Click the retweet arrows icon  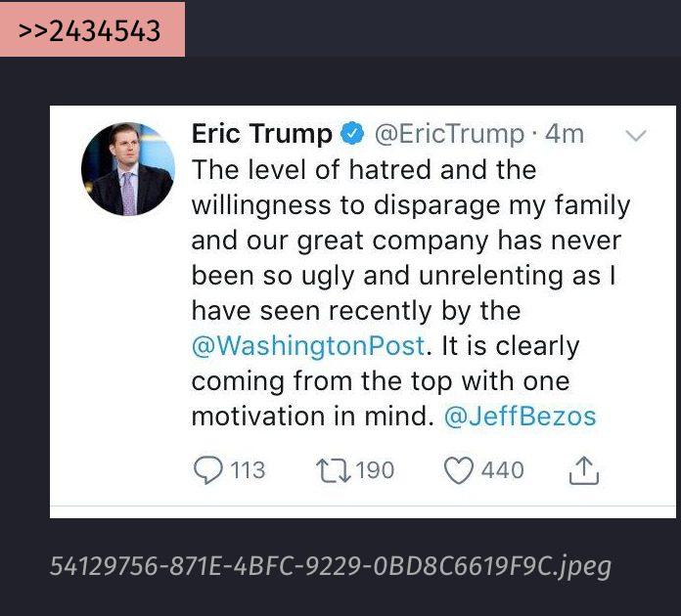[333, 471]
